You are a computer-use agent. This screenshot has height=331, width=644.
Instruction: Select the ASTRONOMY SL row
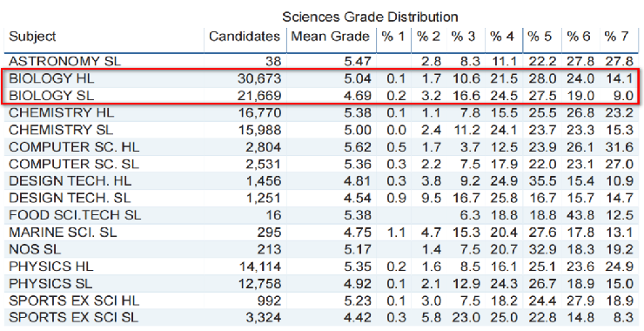[x=322, y=61]
